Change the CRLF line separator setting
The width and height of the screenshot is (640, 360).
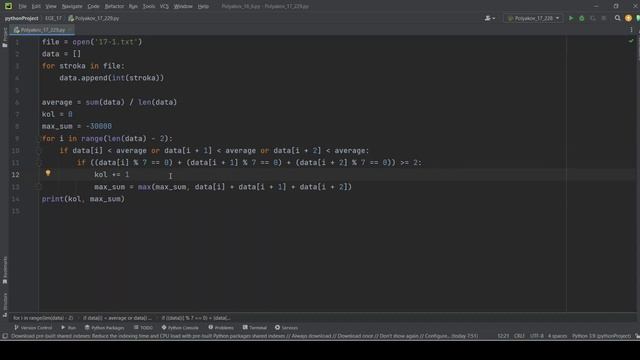point(519,336)
